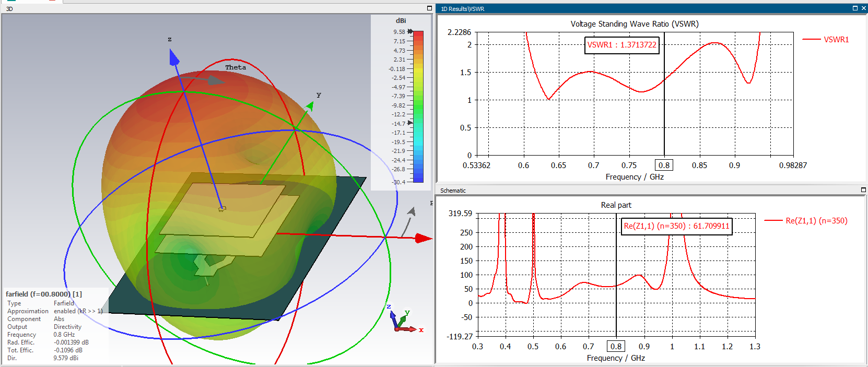Click the 'dBi' unit label above color scale
The image size is (868, 367).
pos(401,21)
